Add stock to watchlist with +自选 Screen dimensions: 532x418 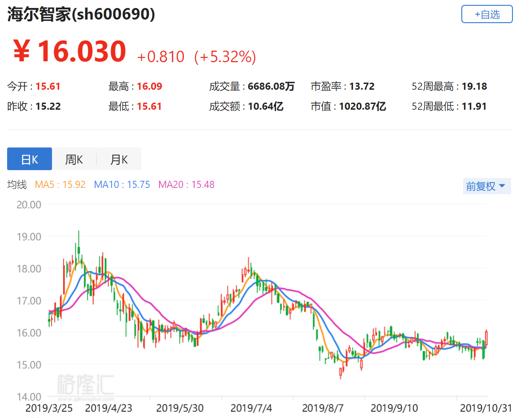pyautogui.click(x=487, y=14)
